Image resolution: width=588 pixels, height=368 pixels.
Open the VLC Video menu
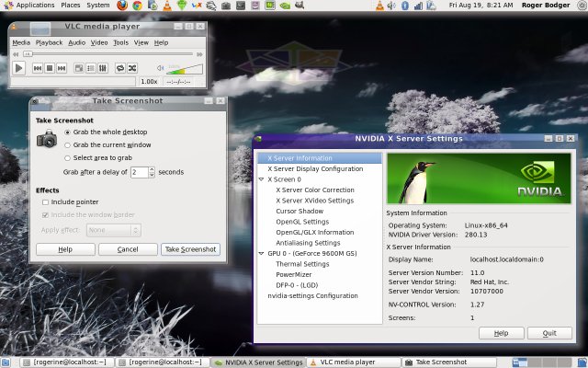[99, 42]
